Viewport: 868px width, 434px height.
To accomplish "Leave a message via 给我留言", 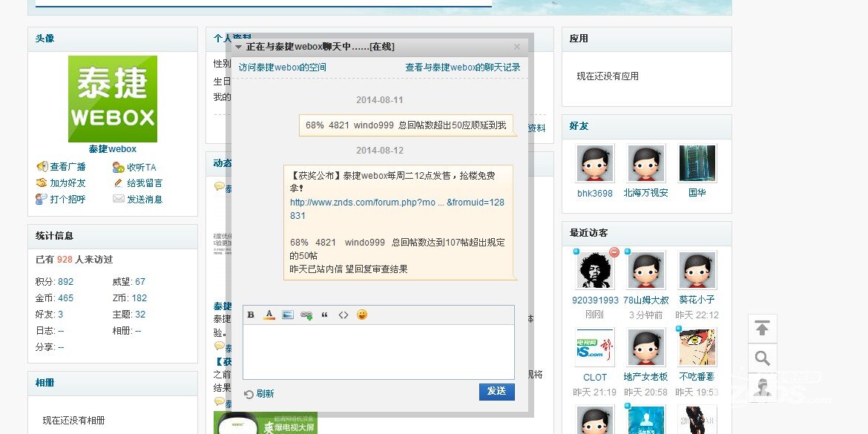I will point(145,183).
